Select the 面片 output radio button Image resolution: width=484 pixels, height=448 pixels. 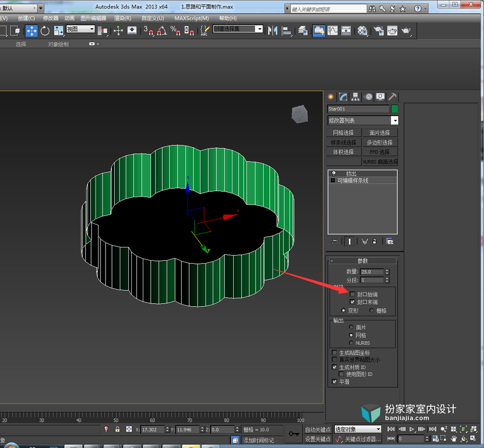351,327
